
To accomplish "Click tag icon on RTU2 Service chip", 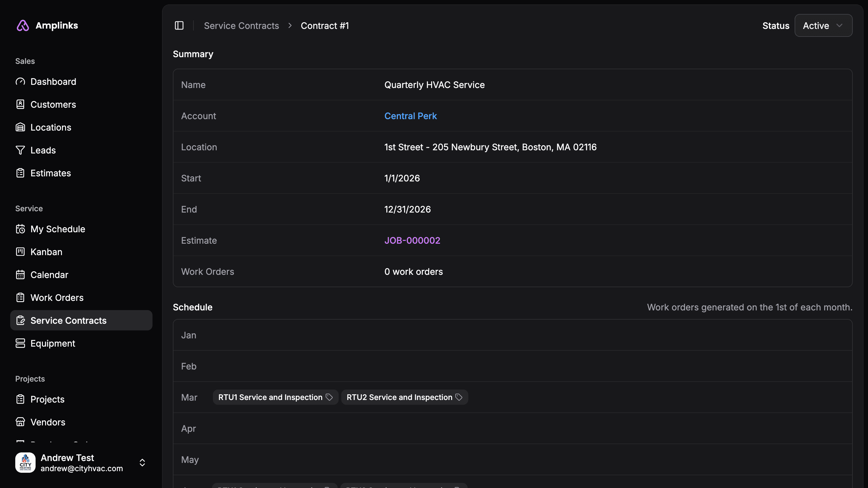I will 459,397.
